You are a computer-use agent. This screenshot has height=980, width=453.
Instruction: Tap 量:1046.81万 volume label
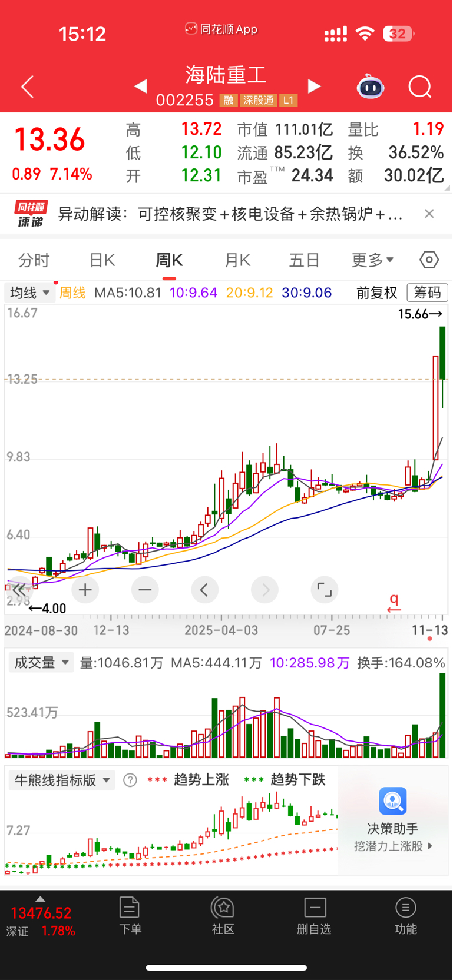(x=121, y=663)
